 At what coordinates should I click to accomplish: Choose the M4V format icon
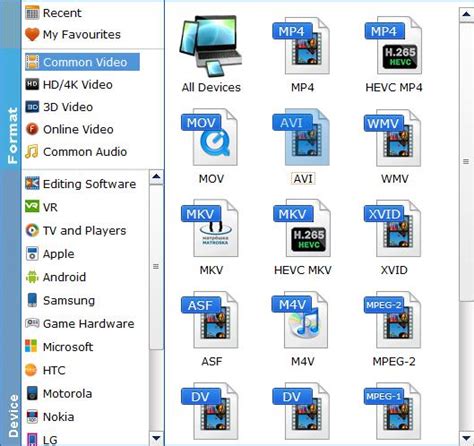pyautogui.click(x=300, y=320)
